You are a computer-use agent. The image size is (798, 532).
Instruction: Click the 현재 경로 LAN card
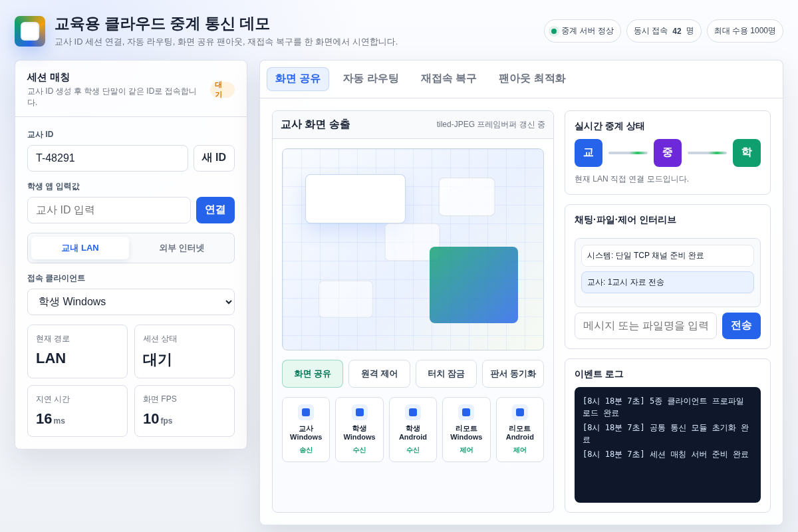77,352
